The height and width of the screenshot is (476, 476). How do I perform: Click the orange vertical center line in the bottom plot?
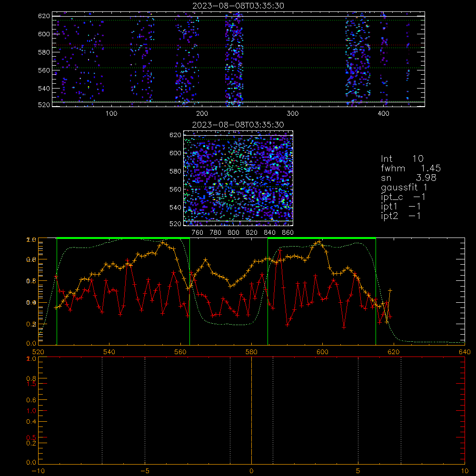[x=252, y=410]
